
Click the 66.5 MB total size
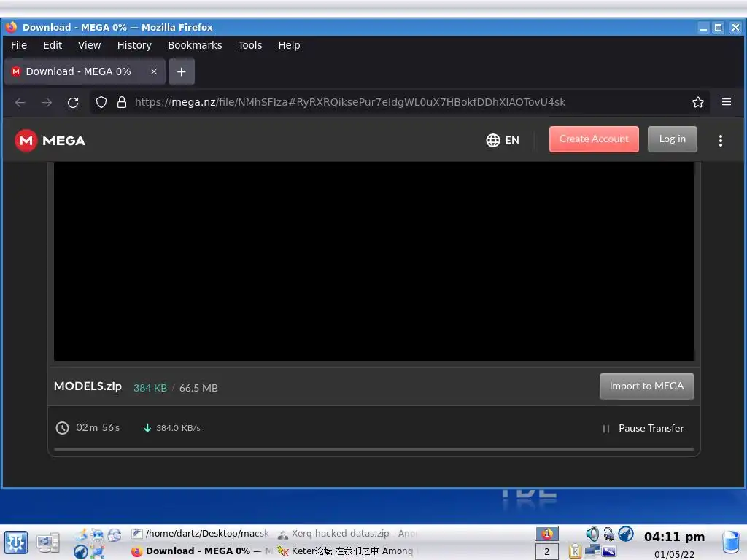(x=198, y=388)
